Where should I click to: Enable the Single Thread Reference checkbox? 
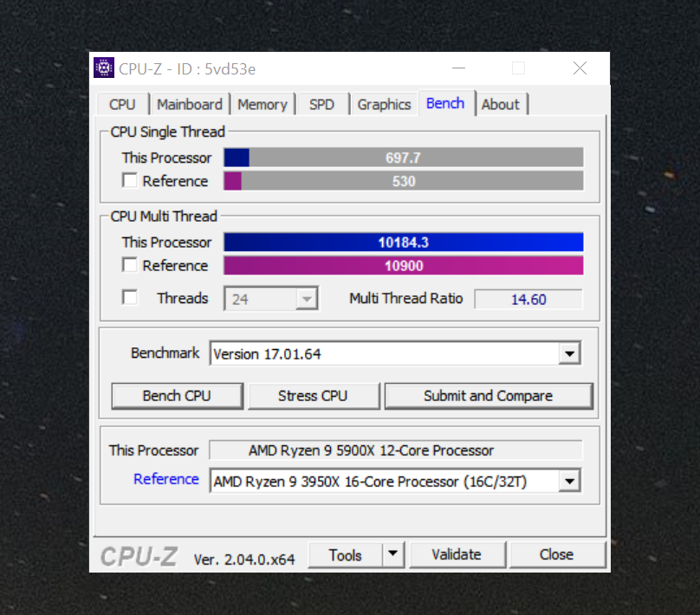click(x=129, y=181)
